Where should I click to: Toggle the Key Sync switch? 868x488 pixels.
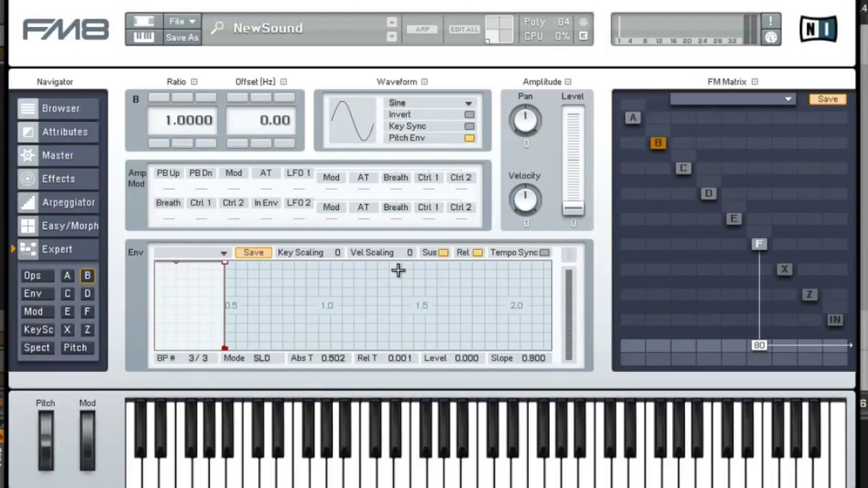[469, 126]
